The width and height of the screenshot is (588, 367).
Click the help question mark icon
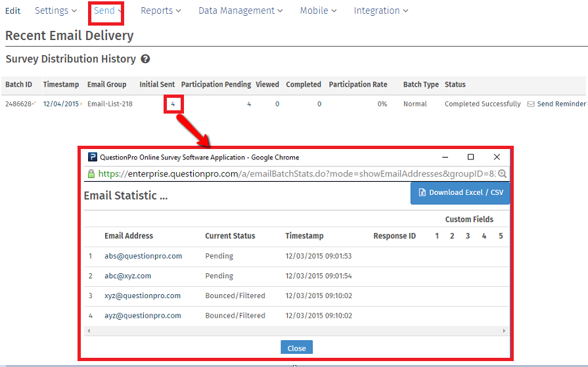click(x=145, y=59)
